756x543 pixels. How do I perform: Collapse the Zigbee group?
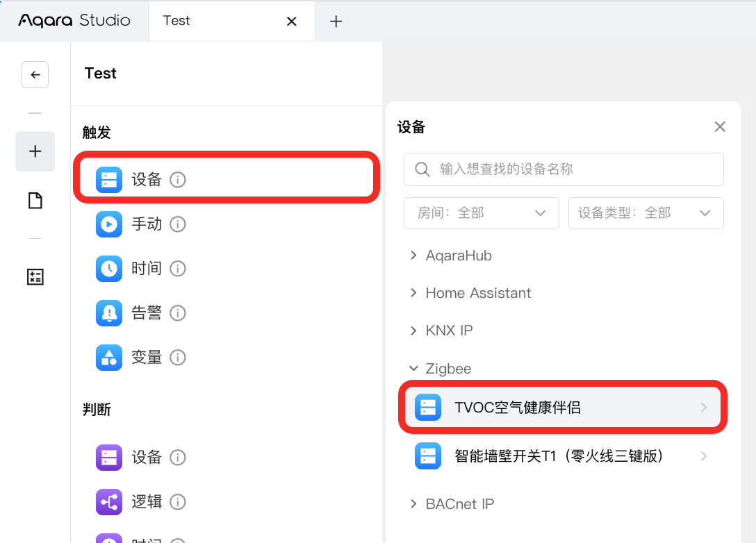[x=413, y=369]
